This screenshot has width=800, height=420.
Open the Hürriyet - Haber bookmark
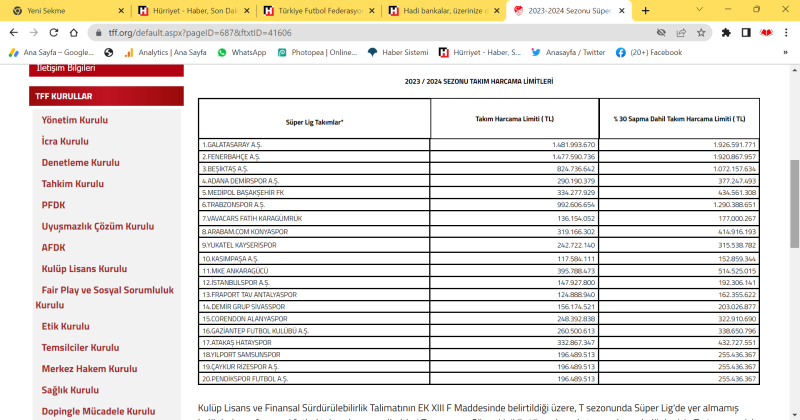[x=480, y=53]
